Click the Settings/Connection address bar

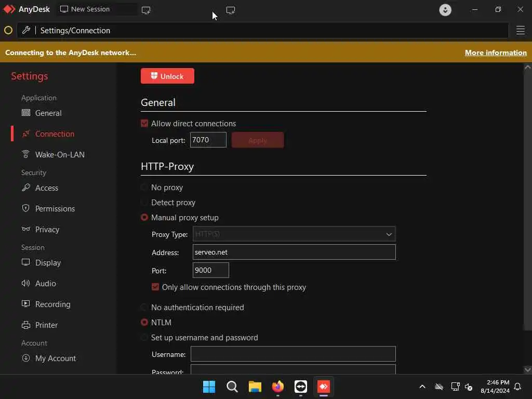[x=263, y=31]
